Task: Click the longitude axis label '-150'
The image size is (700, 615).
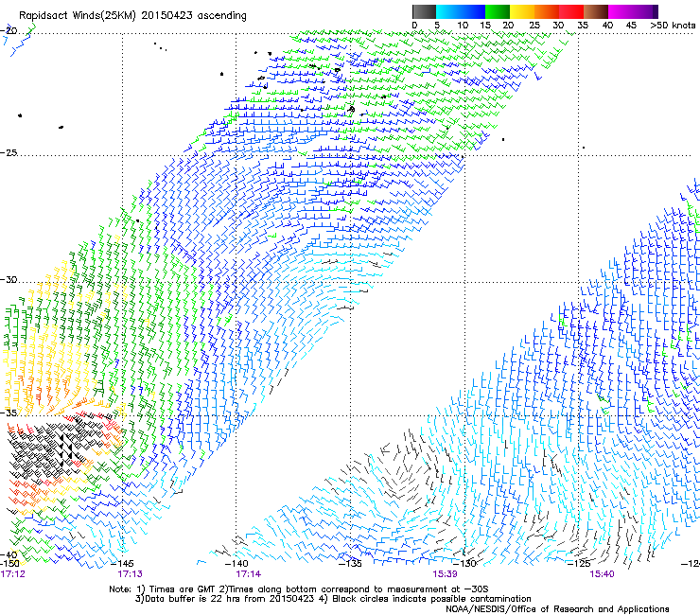Action: pyautogui.click(x=9, y=564)
